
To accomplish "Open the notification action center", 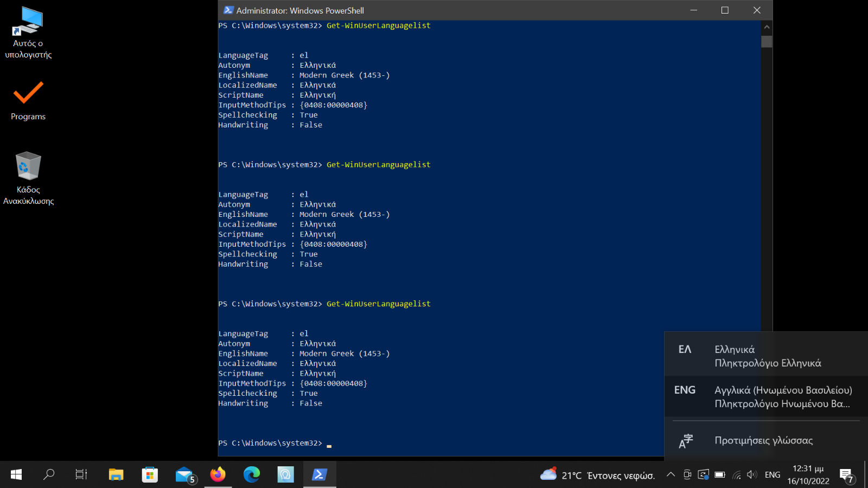I will point(846,475).
